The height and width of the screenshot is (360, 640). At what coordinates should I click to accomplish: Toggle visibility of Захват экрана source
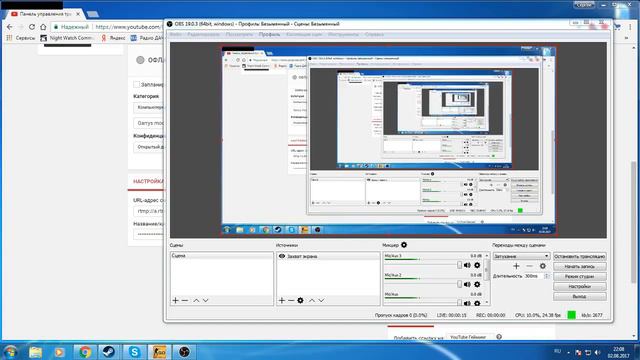tap(282, 256)
